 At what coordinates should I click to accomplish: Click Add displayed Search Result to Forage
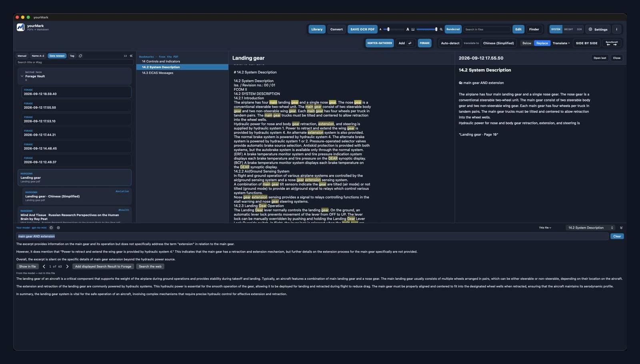coord(103,267)
